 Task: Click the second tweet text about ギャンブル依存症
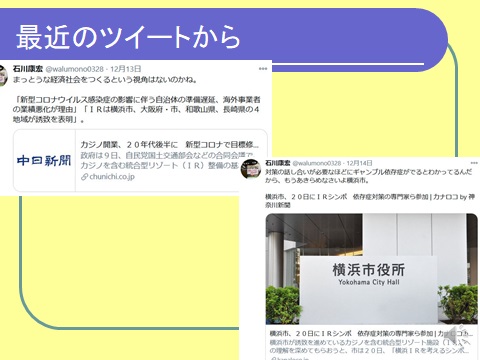pos(368,176)
